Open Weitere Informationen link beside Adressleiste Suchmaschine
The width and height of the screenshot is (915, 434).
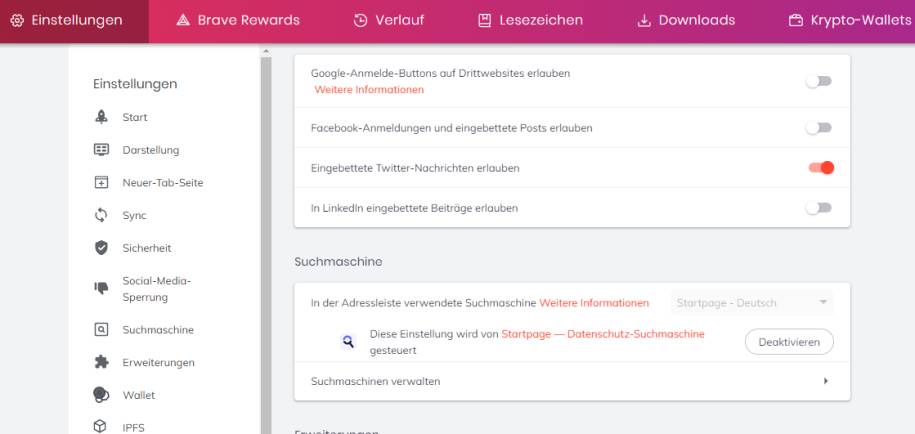pyautogui.click(x=594, y=303)
